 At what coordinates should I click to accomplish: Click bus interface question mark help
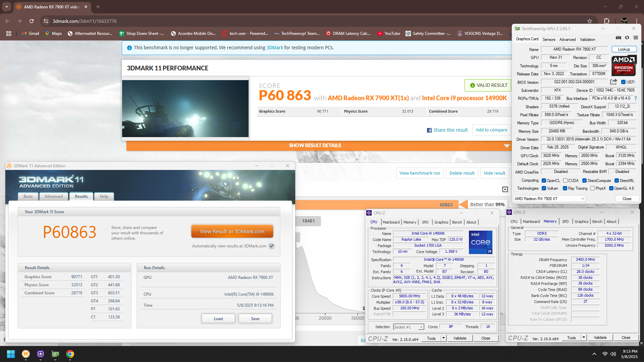tap(636, 98)
